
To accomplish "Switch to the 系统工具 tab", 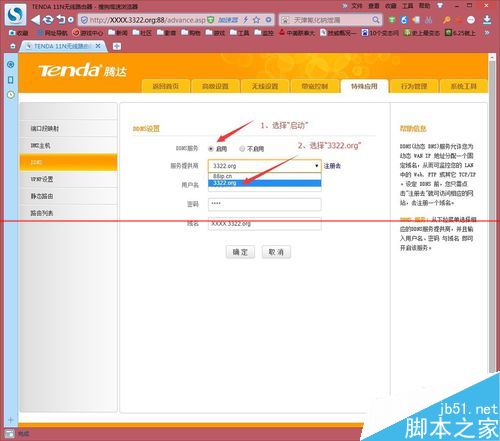I will click(x=463, y=86).
